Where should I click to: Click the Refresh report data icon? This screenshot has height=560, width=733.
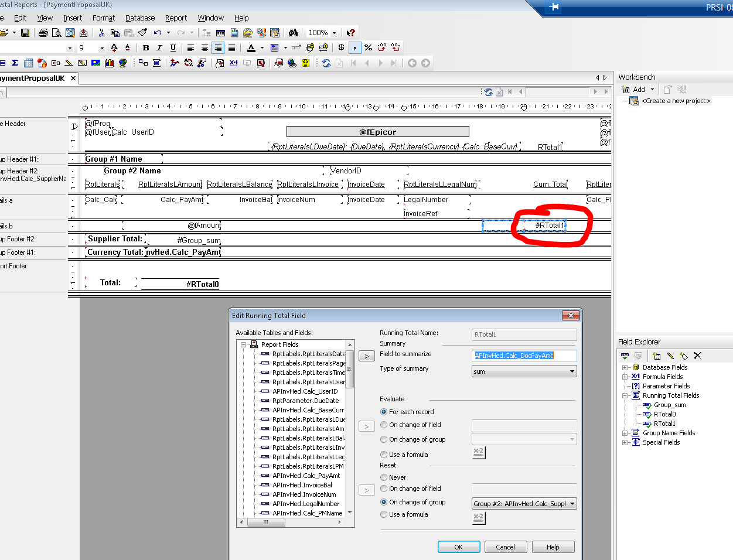click(326, 63)
